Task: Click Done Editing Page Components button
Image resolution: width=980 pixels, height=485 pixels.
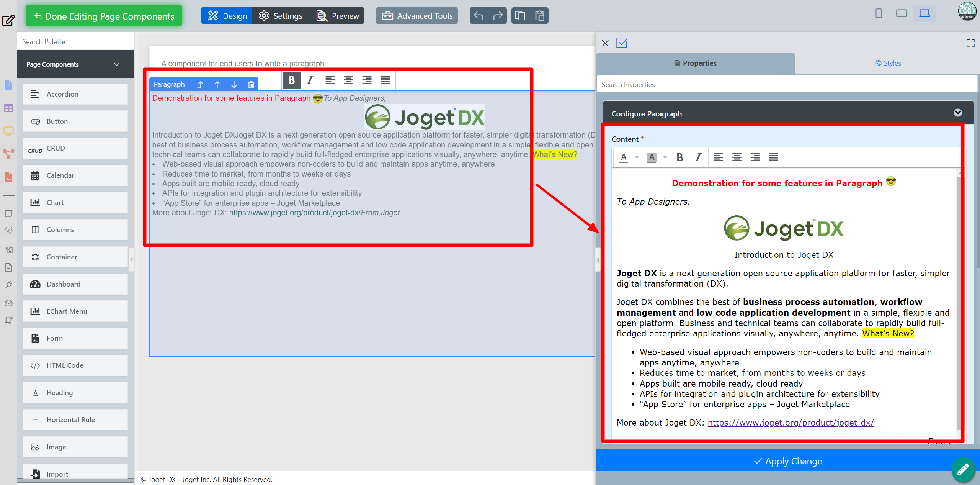Action: (104, 16)
